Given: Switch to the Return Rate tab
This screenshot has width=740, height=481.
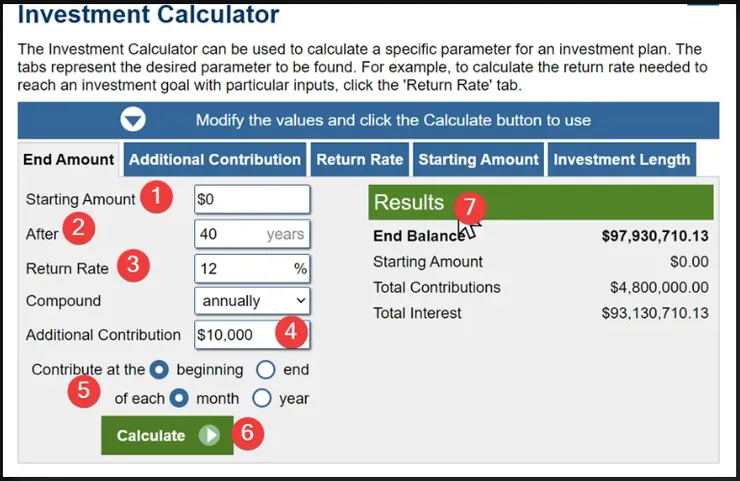Looking at the screenshot, I should tap(360, 159).
